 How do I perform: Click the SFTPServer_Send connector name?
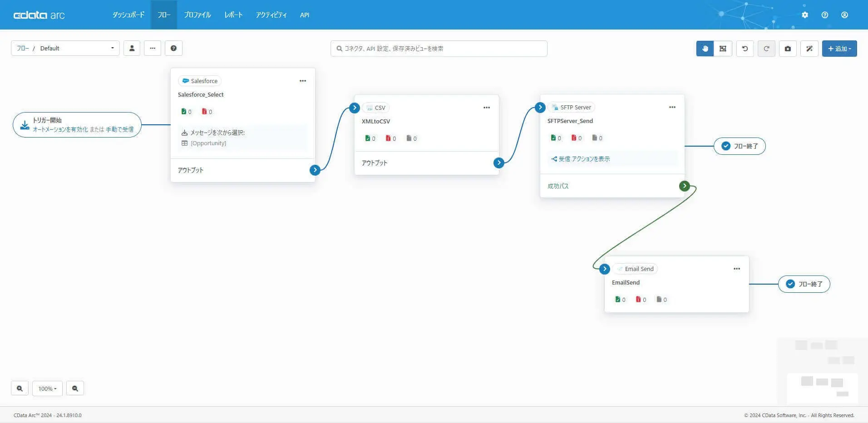(570, 121)
